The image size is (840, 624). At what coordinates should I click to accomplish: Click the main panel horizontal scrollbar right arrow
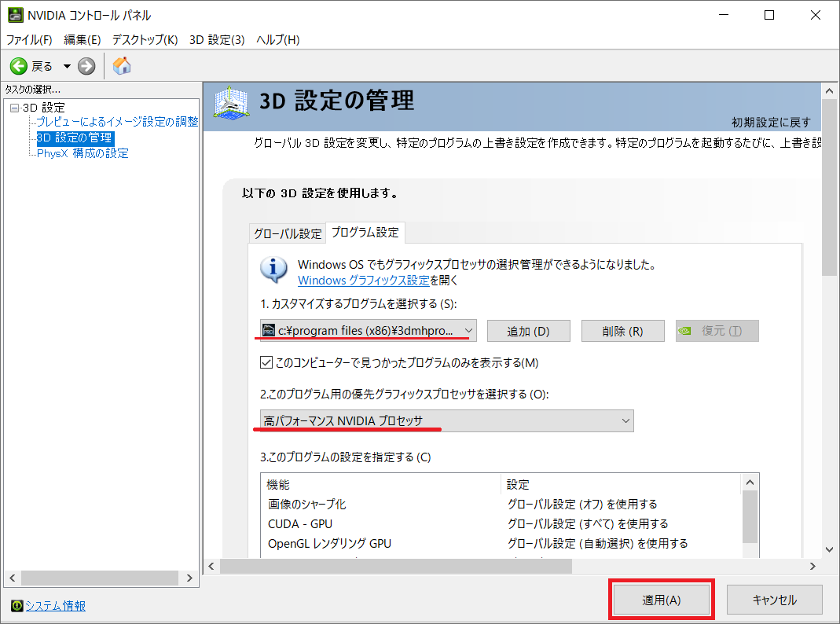click(x=812, y=566)
